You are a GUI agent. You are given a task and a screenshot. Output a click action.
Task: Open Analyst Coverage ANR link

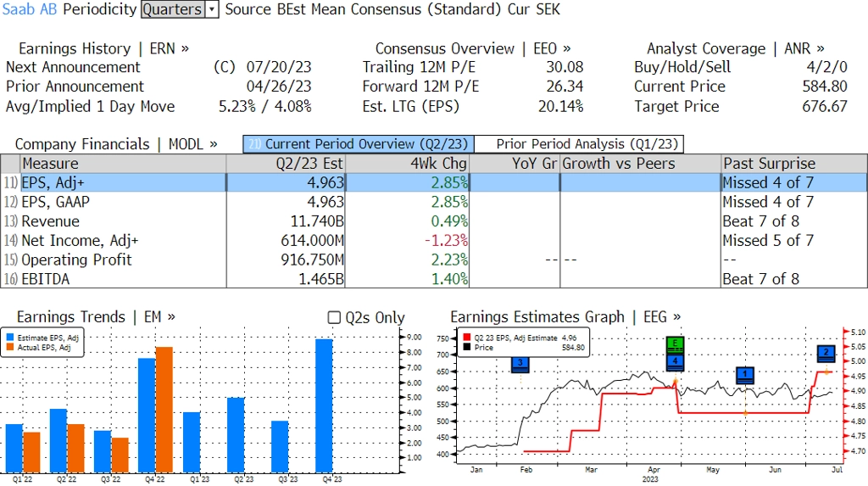pos(736,48)
